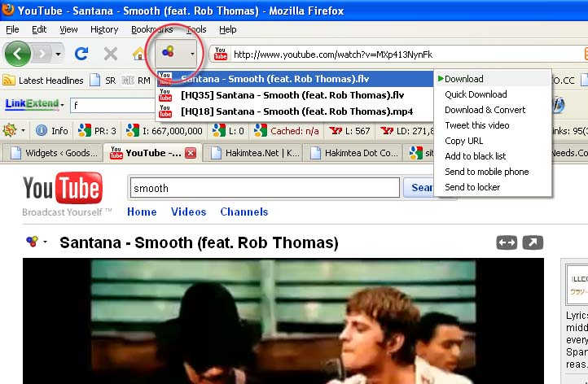Choose Add to black list option
The height and width of the screenshot is (384, 588).
(493, 156)
